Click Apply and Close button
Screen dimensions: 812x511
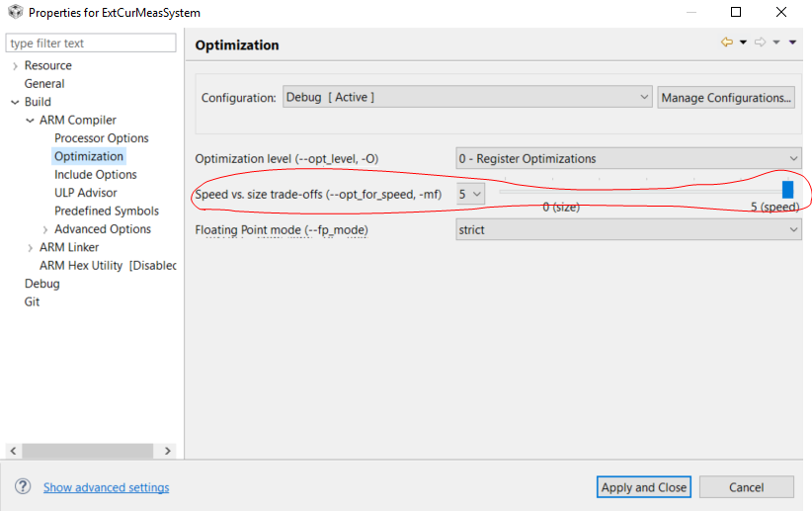[643, 487]
